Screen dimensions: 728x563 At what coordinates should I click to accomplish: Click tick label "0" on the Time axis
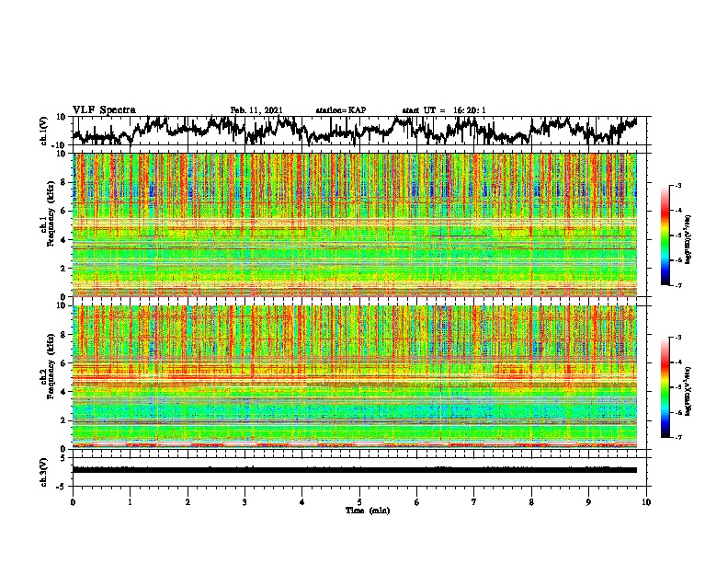click(x=73, y=502)
